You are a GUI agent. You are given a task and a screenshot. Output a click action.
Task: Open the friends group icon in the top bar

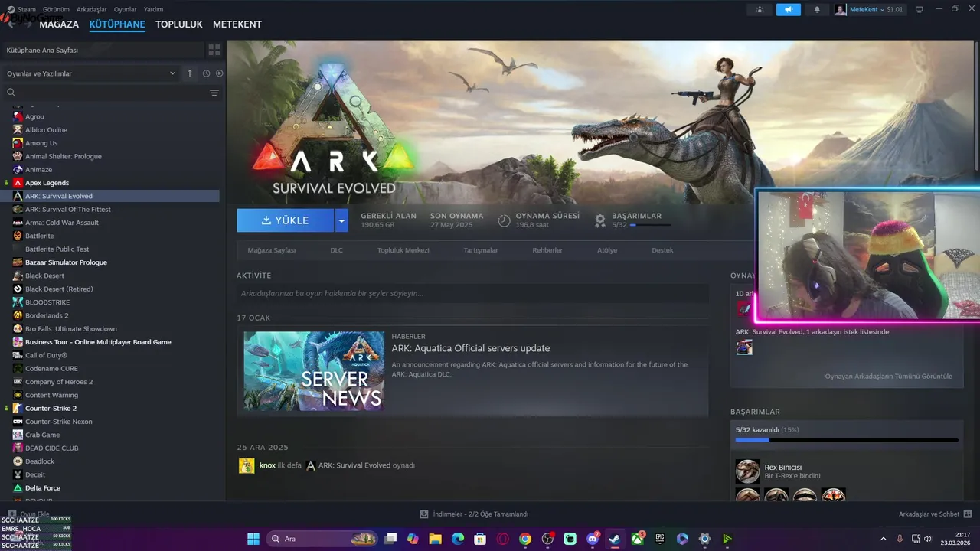click(759, 9)
